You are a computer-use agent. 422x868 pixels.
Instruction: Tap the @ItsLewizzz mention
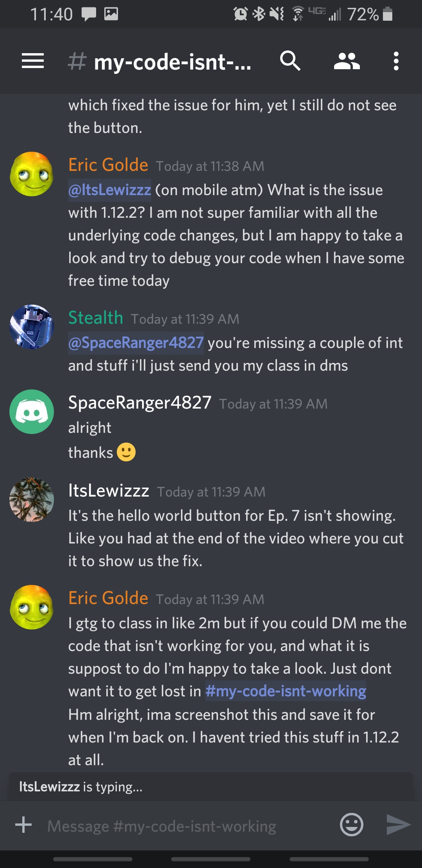tap(109, 190)
